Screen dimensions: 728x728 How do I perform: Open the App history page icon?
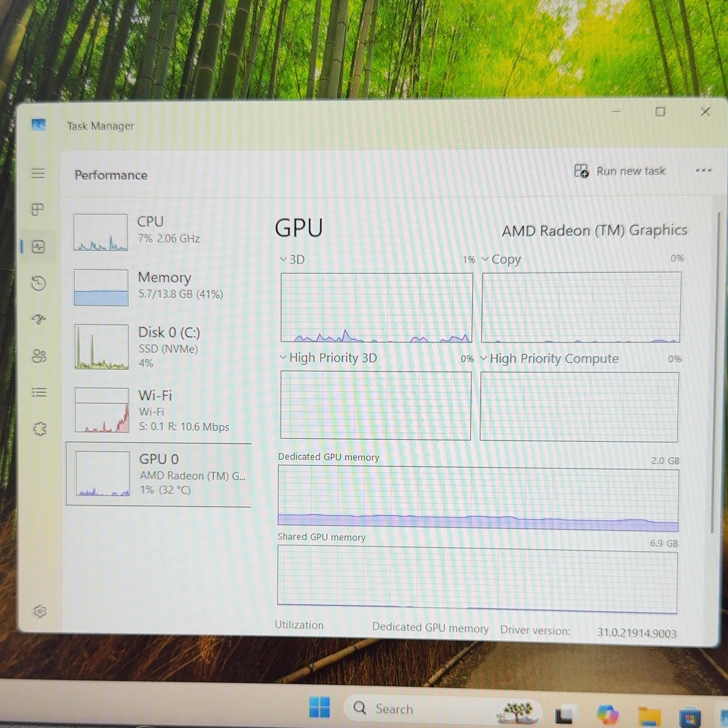click(x=39, y=283)
